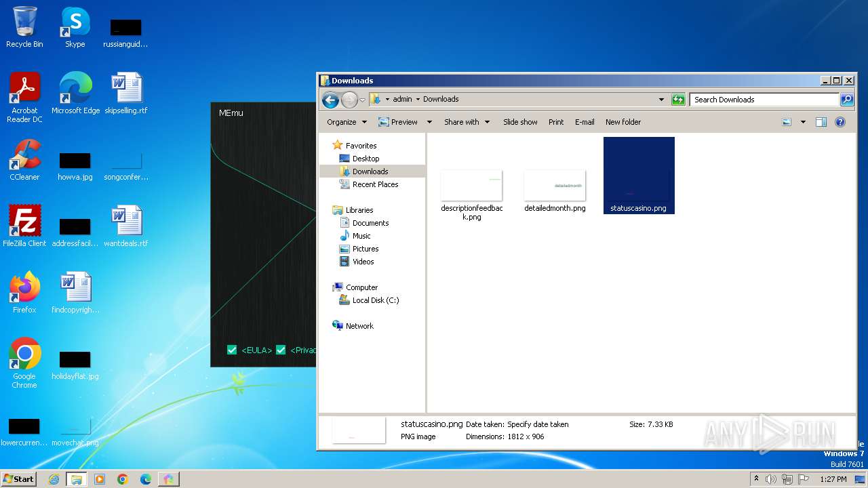Select Documents library

(370, 223)
